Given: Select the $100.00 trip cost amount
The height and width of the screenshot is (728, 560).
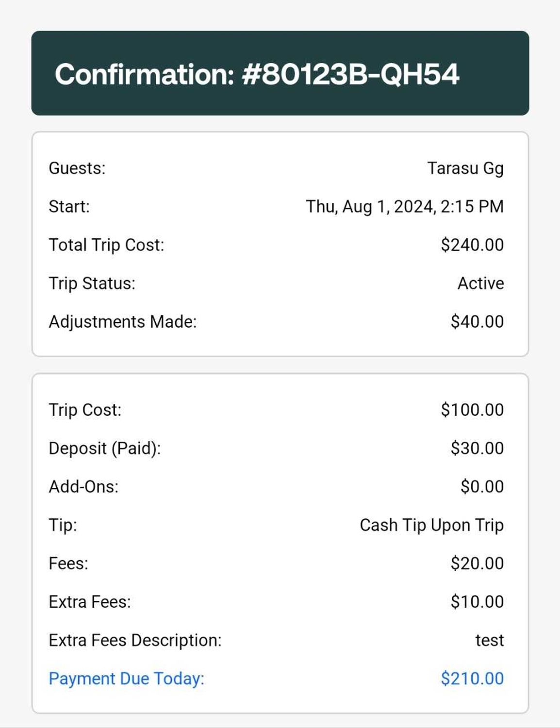Looking at the screenshot, I should click(x=472, y=410).
